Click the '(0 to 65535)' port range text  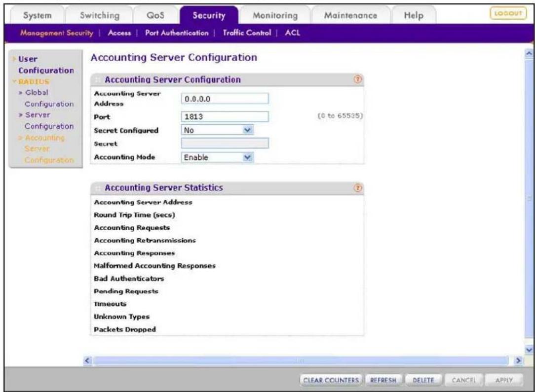coord(340,116)
